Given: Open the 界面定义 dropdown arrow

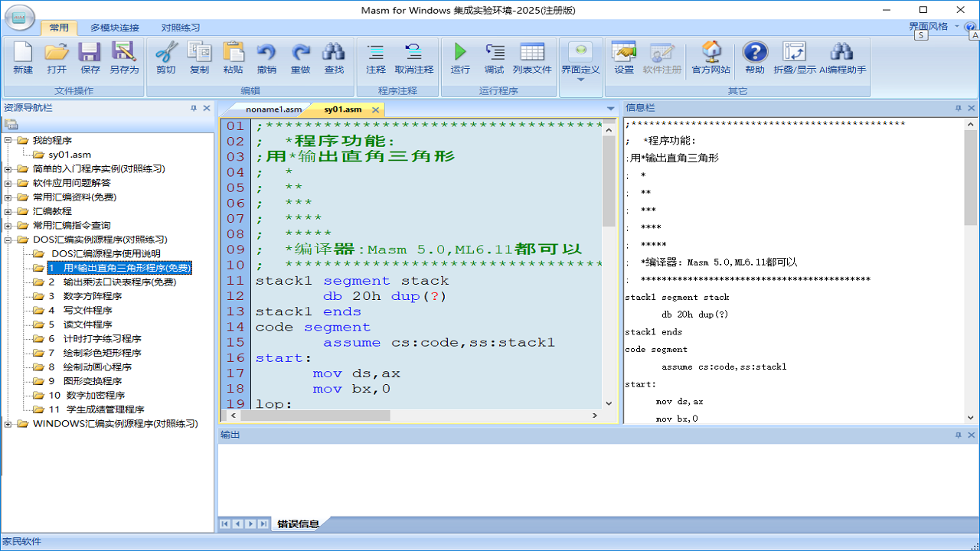Looking at the screenshot, I should [x=580, y=80].
